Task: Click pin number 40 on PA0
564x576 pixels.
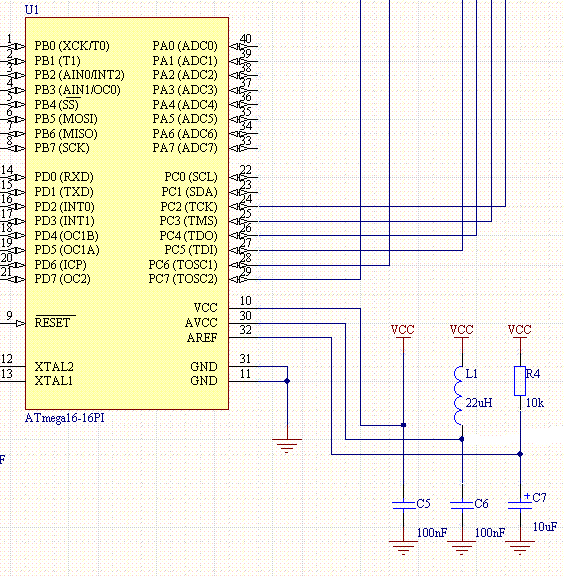Action: pos(245,39)
